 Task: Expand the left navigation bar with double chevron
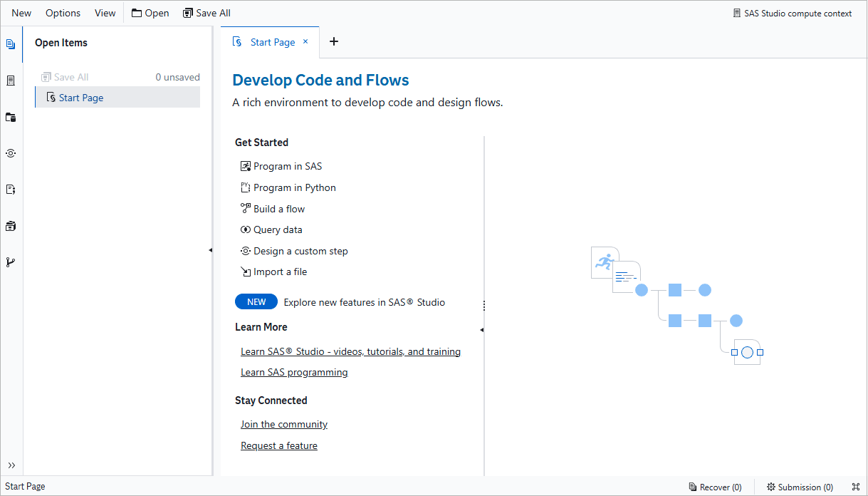[11, 465]
